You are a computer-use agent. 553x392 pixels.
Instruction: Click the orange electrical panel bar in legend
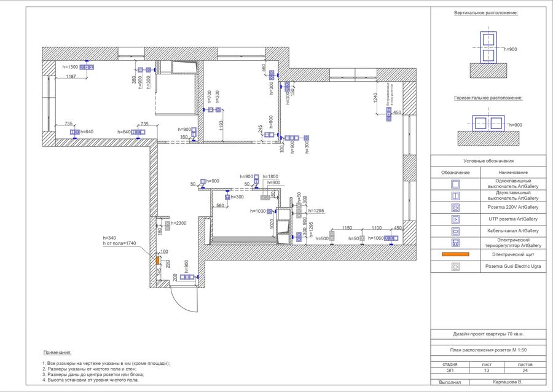[x=455, y=254]
